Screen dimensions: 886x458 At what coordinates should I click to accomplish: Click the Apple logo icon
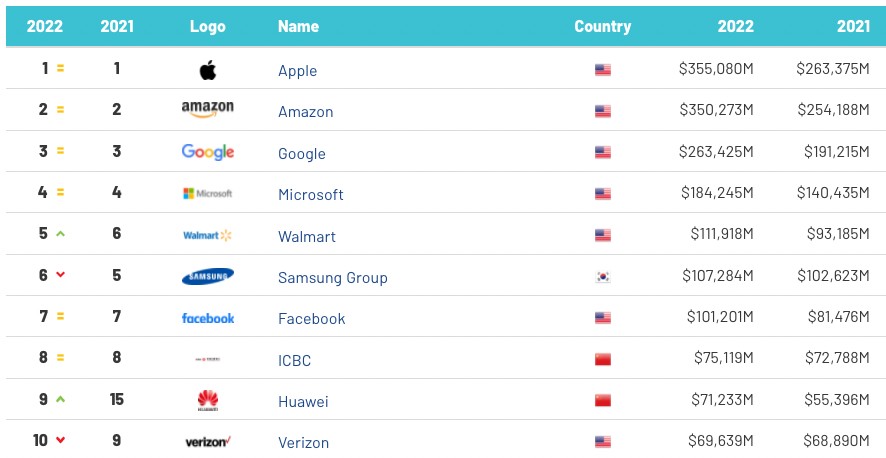point(208,70)
